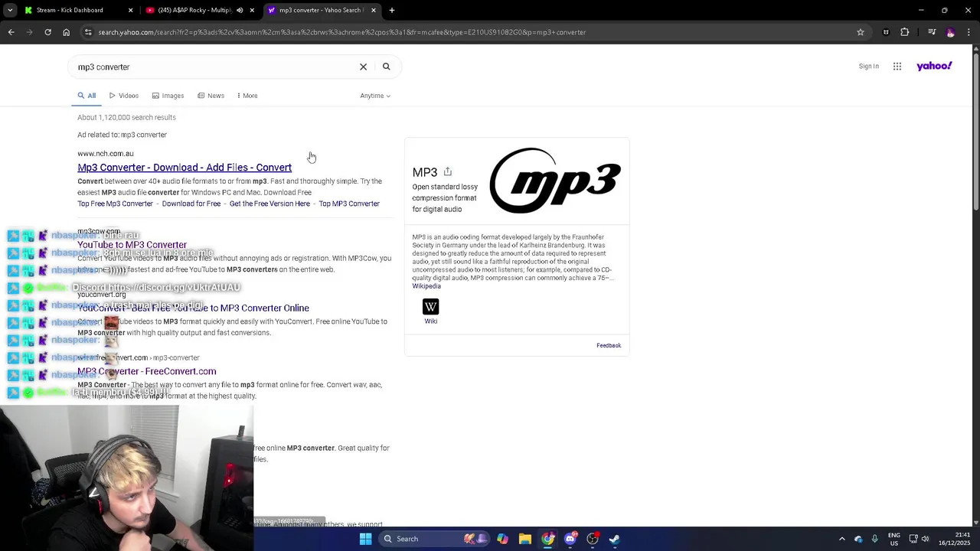Open the Chrome three-dot menu
Screen dimensions: 980x551
[968, 32]
